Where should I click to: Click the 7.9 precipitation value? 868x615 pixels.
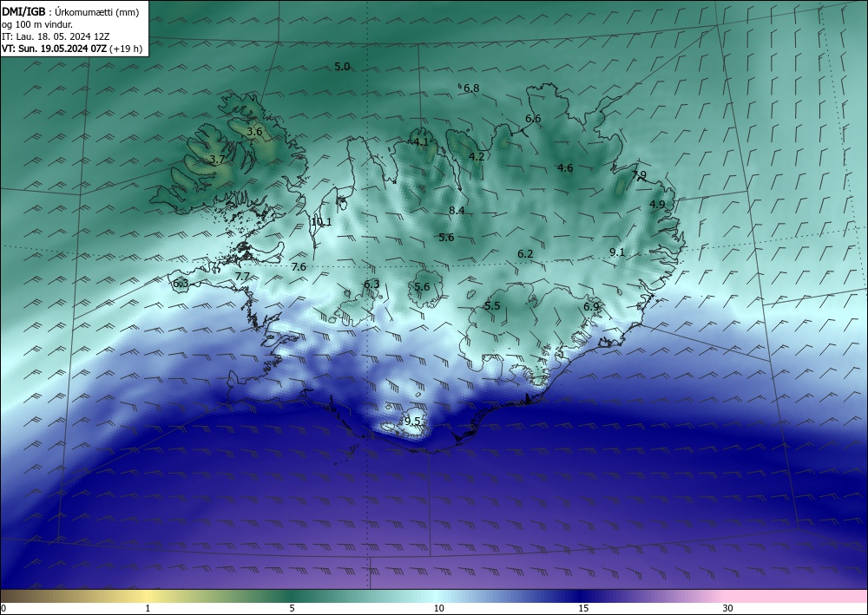(639, 174)
